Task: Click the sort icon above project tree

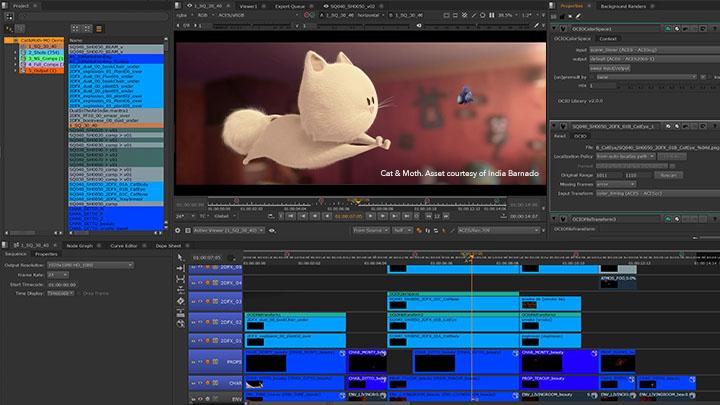Action: pyautogui.click(x=9, y=28)
